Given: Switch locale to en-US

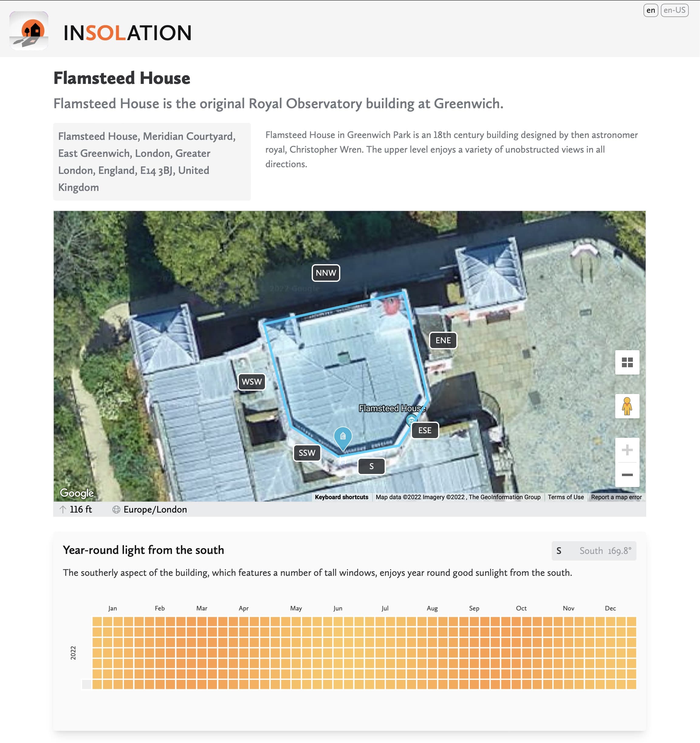Looking at the screenshot, I should [x=674, y=10].
